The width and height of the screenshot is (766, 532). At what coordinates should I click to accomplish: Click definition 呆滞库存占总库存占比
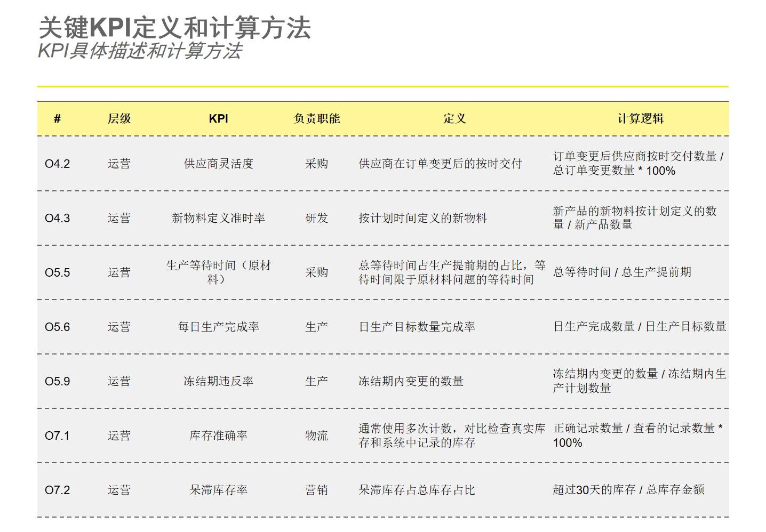click(x=417, y=490)
